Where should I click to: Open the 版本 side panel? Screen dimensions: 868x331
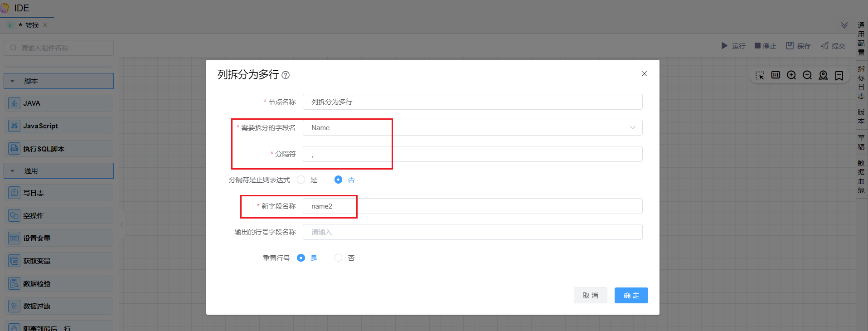coord(861,117)
